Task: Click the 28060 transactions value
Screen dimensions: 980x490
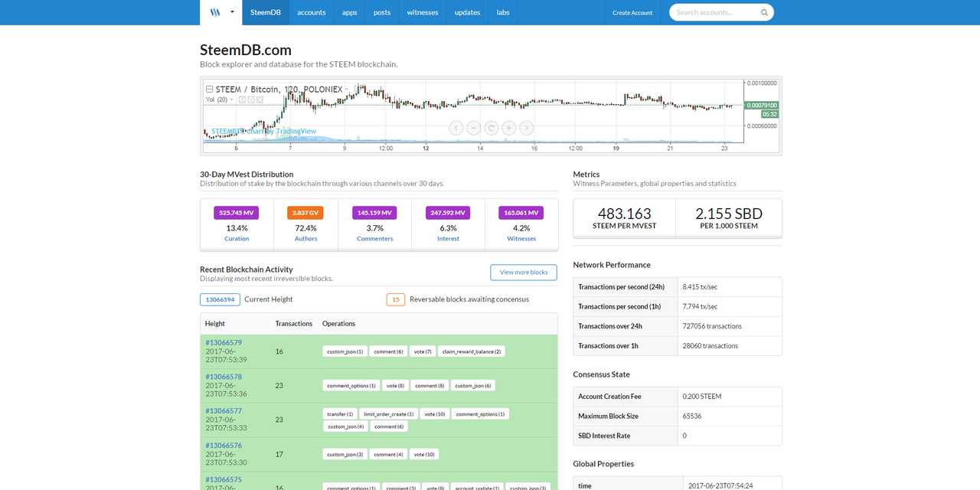Action: pyautogui.click(x=710, y=346)
